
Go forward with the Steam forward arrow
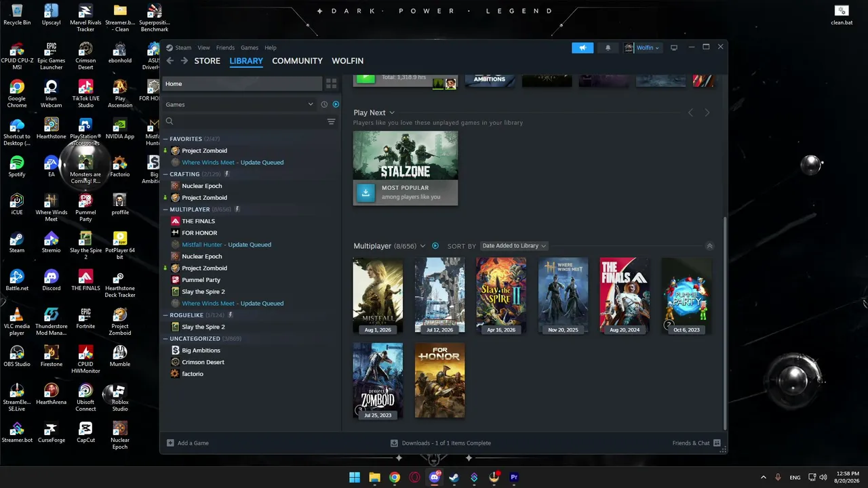click(185, 61)
